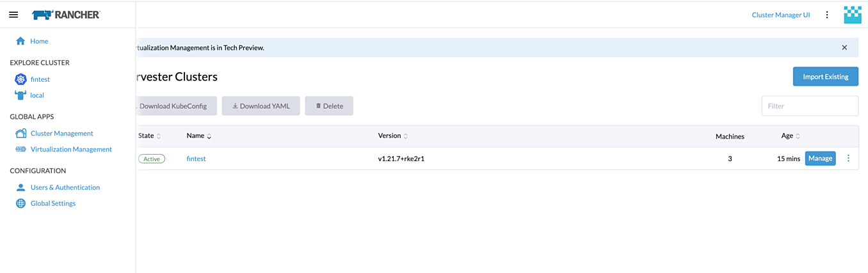This screenshot has height=273, width=868.
Task: Click the Delete button
Action: 329,106
